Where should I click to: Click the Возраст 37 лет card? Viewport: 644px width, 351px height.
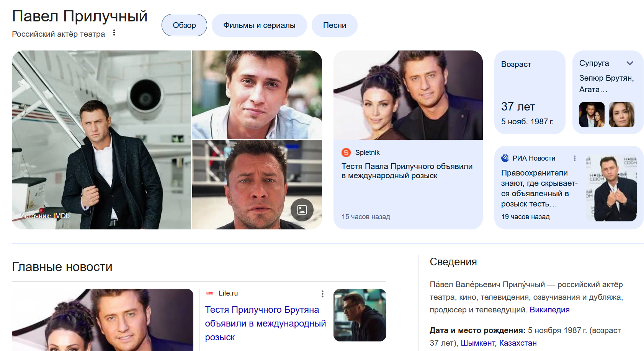(x=530, y=92)
